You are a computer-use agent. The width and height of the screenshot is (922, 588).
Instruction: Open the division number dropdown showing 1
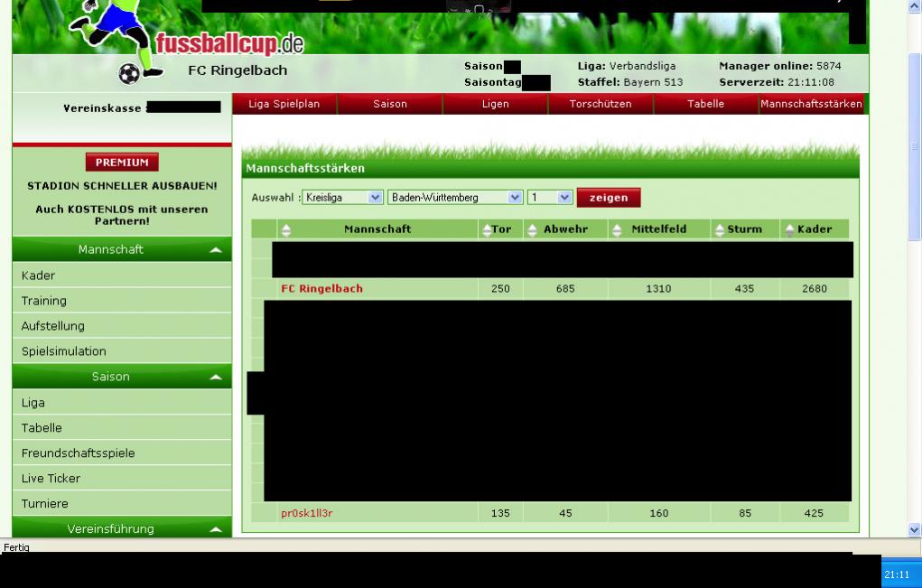[x=551, y=198]
